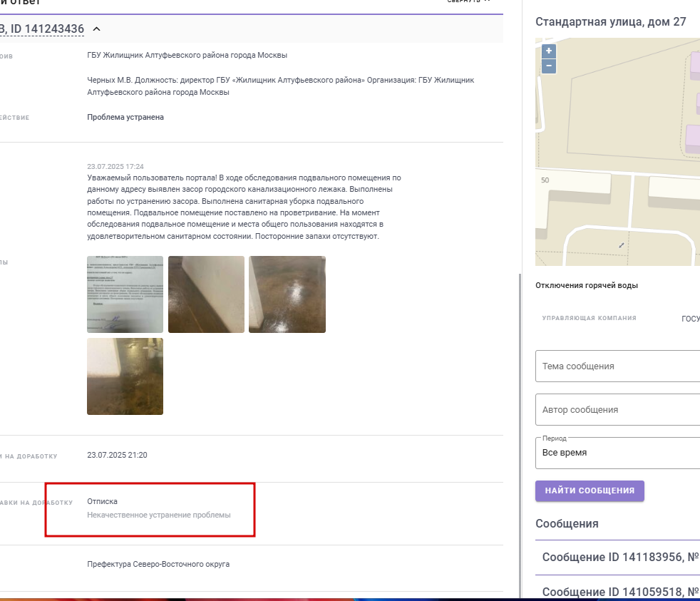
Task: Click the vertical scrollbar of the main panel
Action: click(520, 436)
